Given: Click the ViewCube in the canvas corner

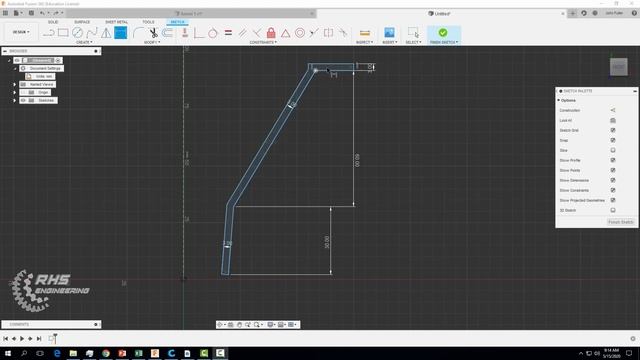Looking at the screenshot, I should coord(619,67).
